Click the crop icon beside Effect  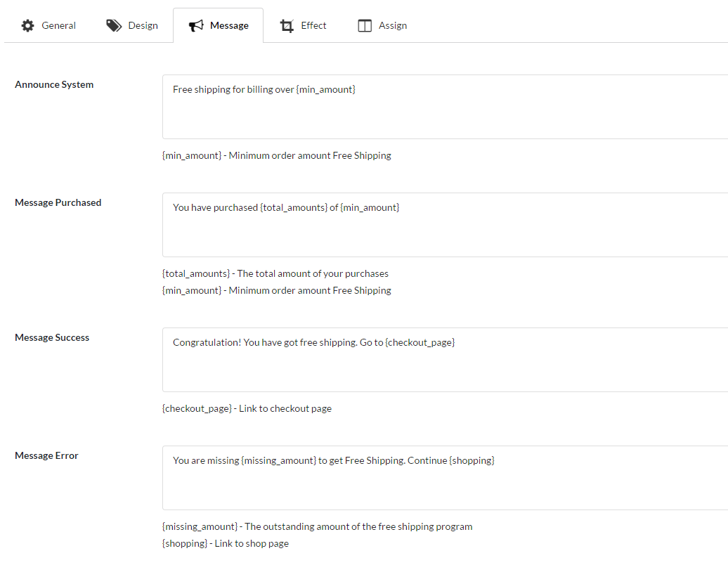click(287, 26)
